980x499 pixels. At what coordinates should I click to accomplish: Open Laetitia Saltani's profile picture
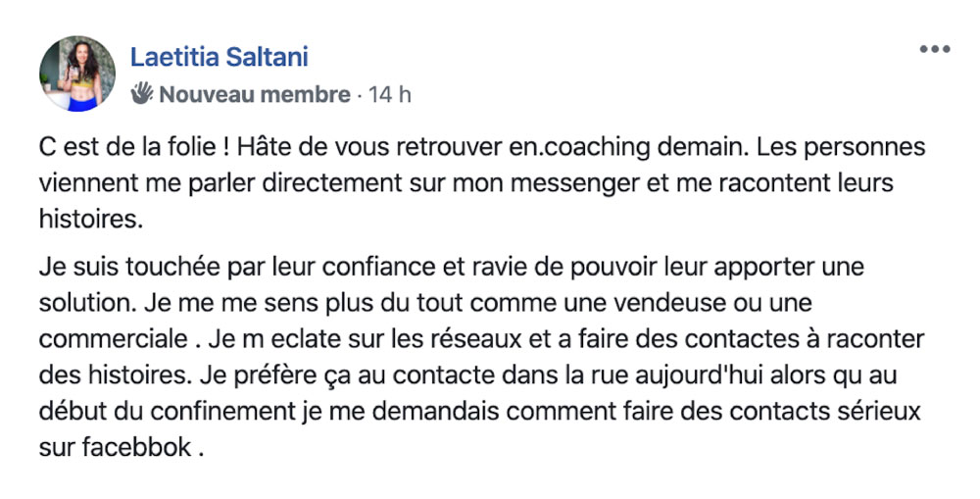pos(77,74)
